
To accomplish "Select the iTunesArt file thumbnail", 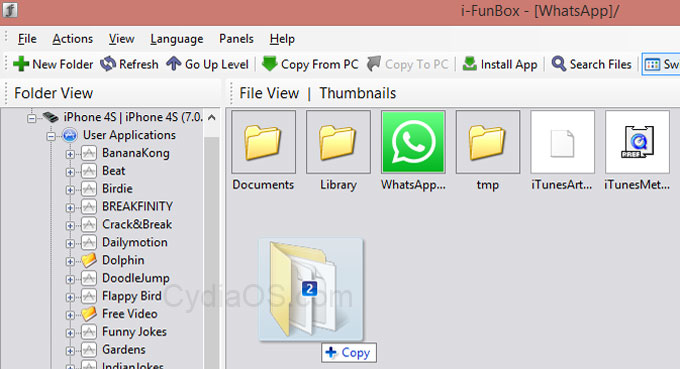I will click(562, 142).
